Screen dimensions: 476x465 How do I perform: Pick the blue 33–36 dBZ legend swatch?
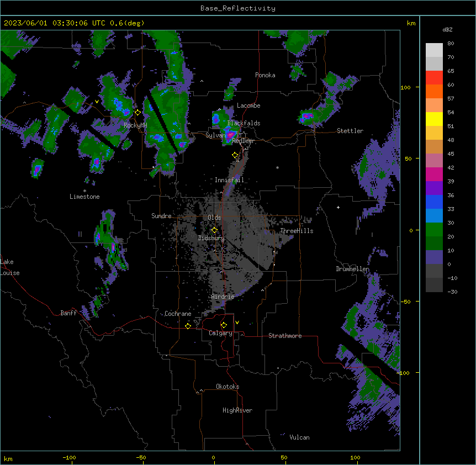pos(434,202)
